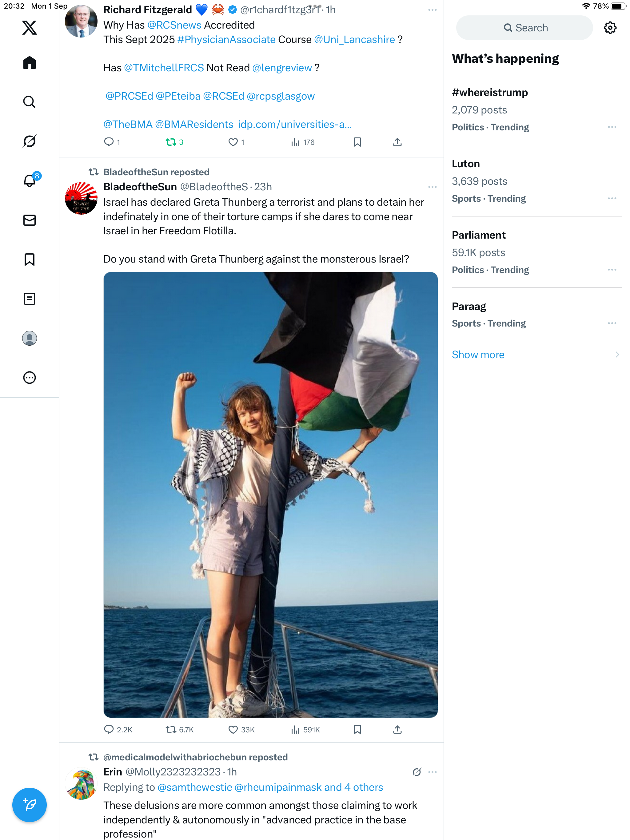The height and width of the screenshot is (840, 630).
Task: Bookmark the BladeoftheSun post
Action: (x=357, y=730)
